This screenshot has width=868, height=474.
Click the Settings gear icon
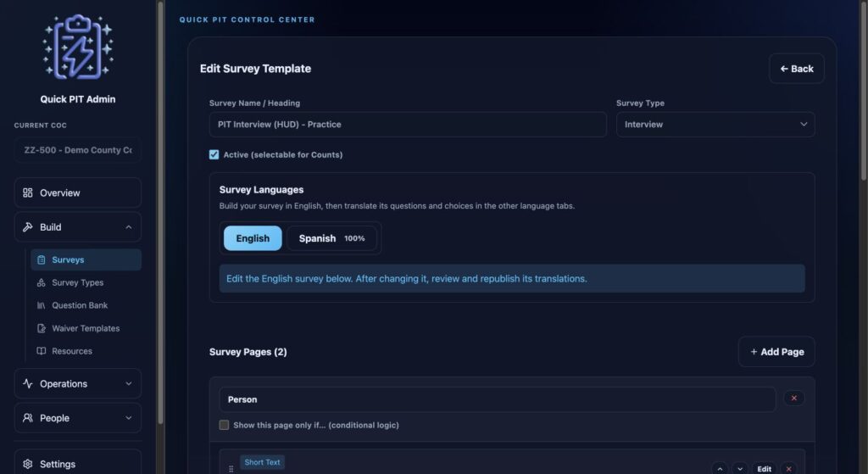[28, 464]
